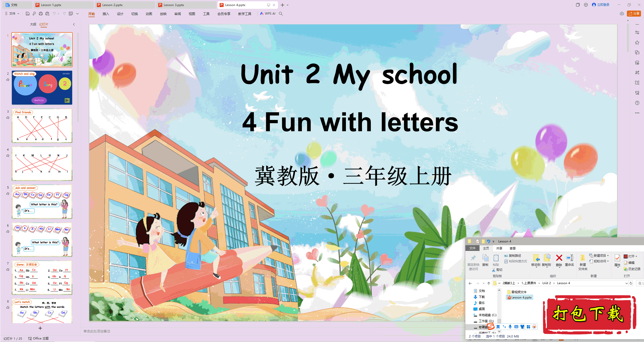Click the WPS AI button
Viewport: 644px width, 342px height.
tap(268, 14)
